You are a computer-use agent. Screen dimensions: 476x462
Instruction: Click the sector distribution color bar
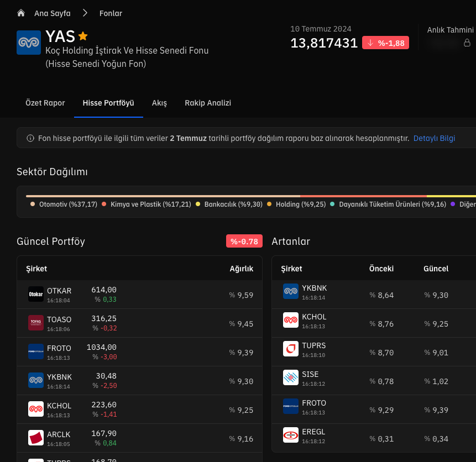pyautogui.click(x=251, y=196)
